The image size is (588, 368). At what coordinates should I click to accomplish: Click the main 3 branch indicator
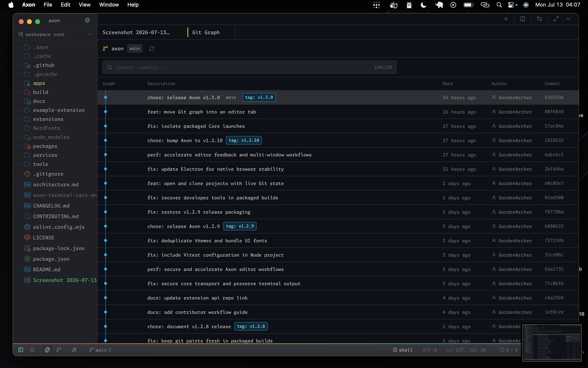point(100,350)
